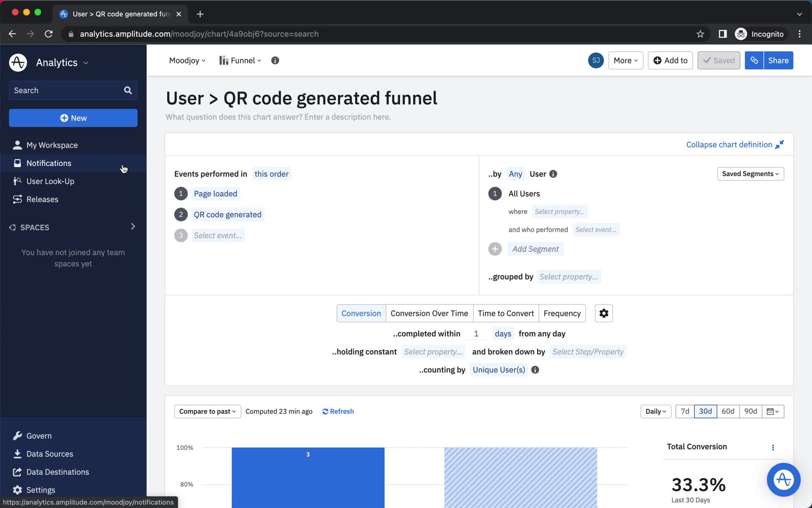812x508 pixels.
Task: Expand the Moodjoy project dropdown
Action: click(187, 60)
